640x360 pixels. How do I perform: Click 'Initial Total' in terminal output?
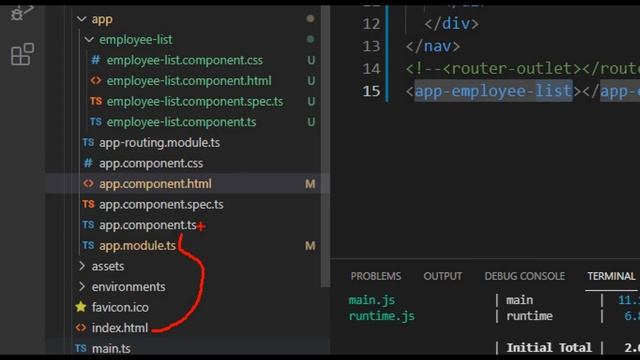click(549, 347)
